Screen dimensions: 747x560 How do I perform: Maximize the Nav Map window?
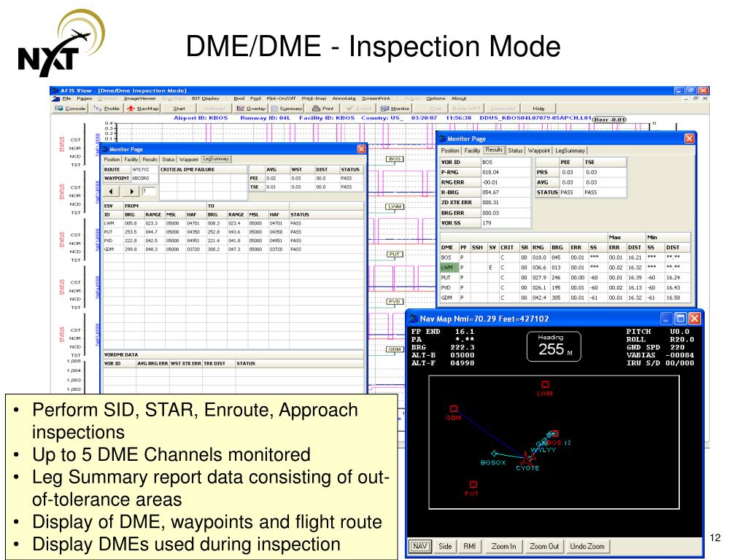[681, 319]
